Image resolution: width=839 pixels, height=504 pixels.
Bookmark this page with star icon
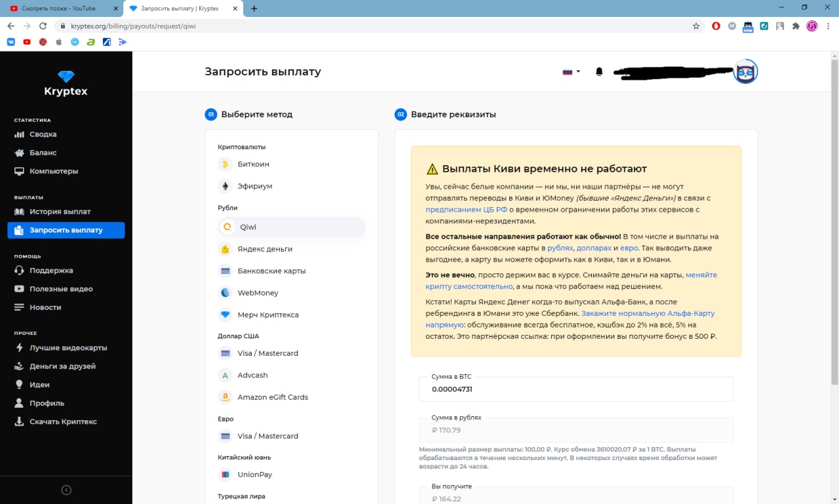click(x=696, y=26)
